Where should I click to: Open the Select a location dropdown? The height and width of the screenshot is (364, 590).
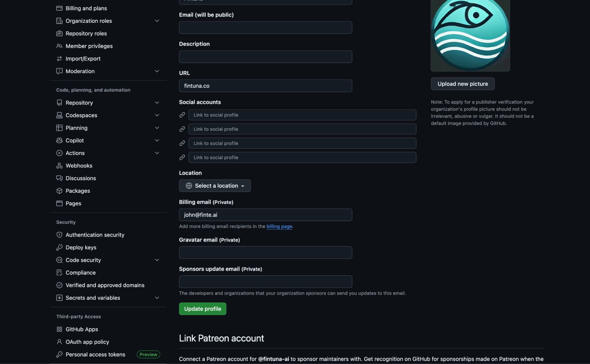[x=215, y=186]
